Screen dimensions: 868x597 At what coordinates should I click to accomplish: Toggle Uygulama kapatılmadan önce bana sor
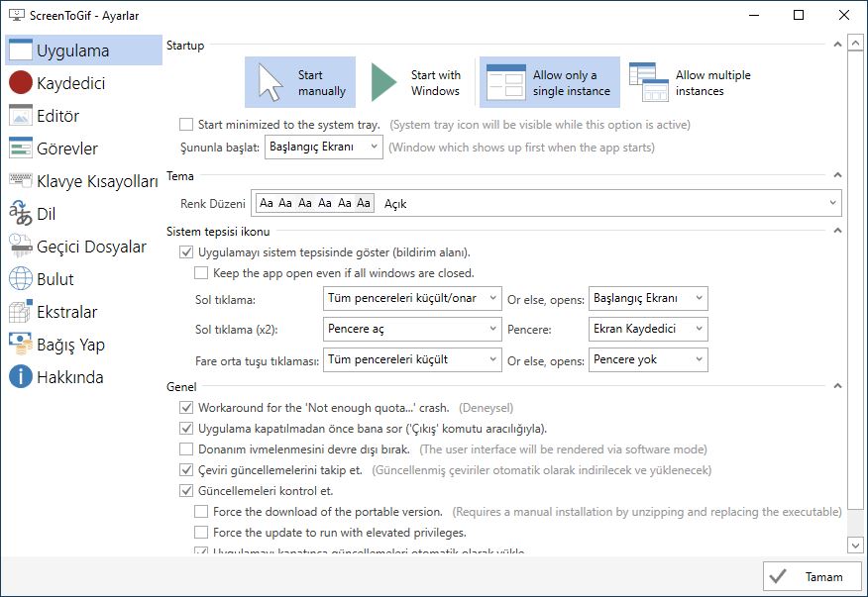coord(186,429)
